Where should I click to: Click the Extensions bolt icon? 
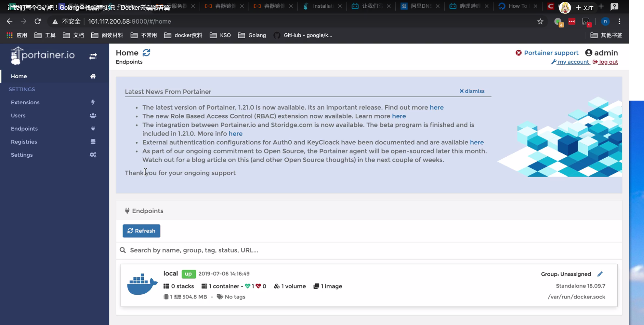coord(93,102)
